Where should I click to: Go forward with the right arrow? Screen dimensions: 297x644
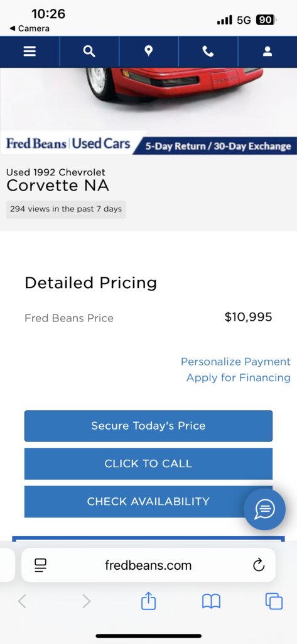86,602
